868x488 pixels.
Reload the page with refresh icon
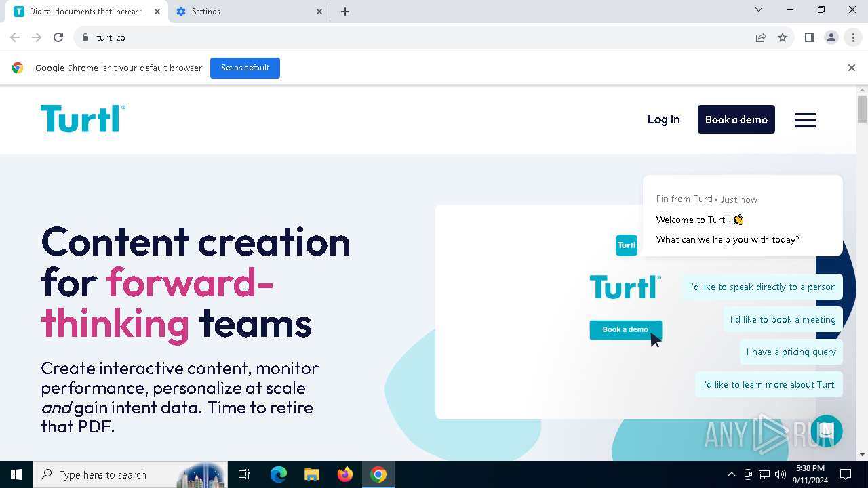tap(58, 37)
